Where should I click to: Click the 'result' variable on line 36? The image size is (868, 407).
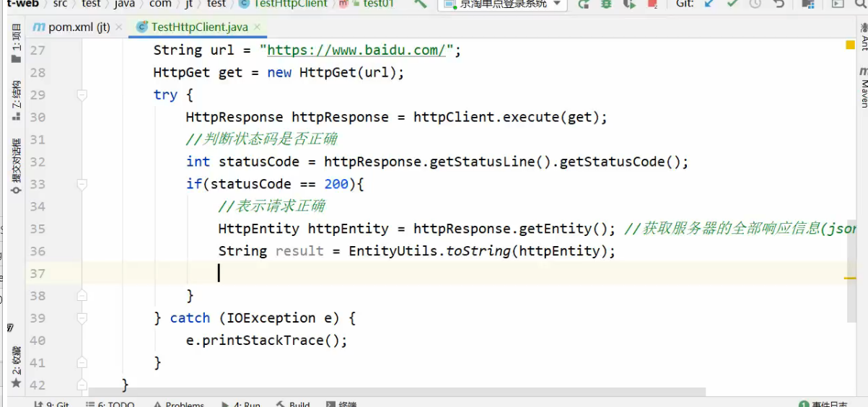299,251
